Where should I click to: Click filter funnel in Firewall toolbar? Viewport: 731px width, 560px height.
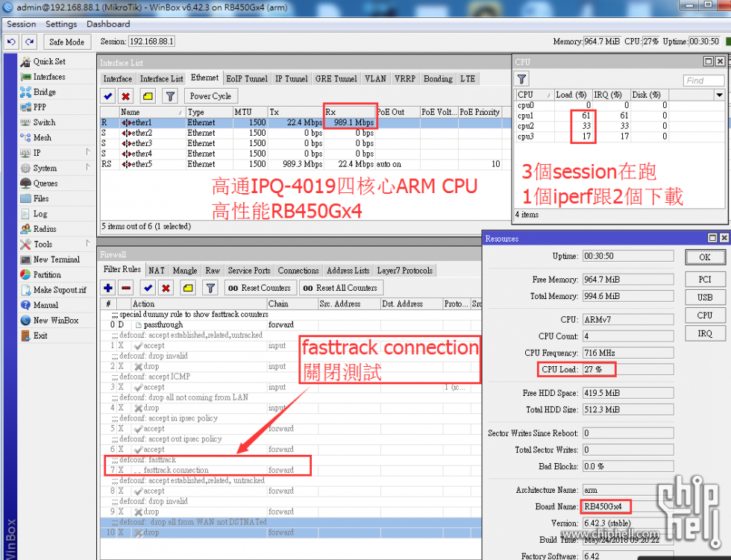(210, 288)
